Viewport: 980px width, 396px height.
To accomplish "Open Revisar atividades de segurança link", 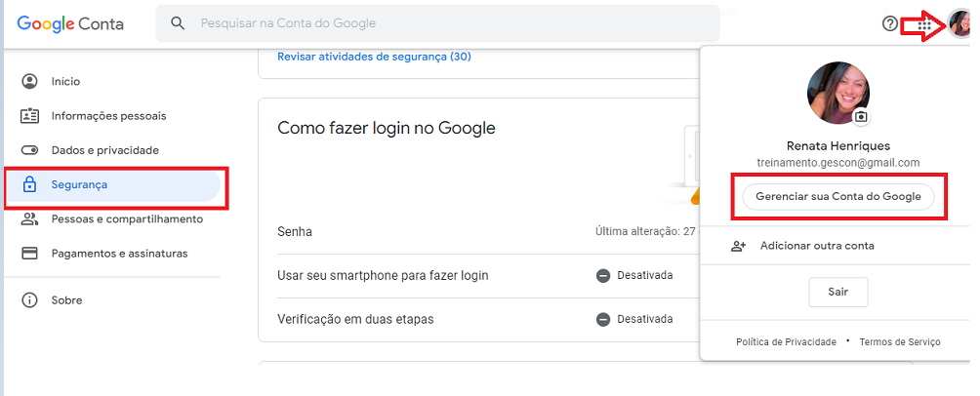I will [374, 57].
